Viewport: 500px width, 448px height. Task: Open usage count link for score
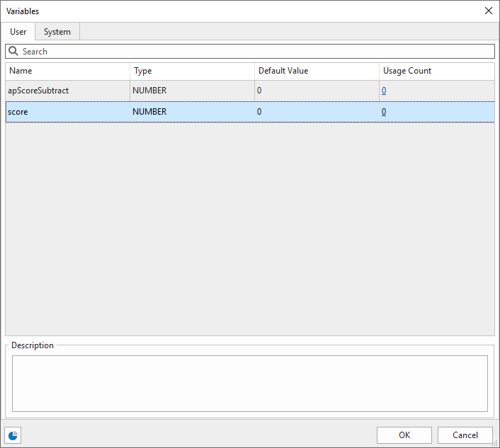pos(384,112)
